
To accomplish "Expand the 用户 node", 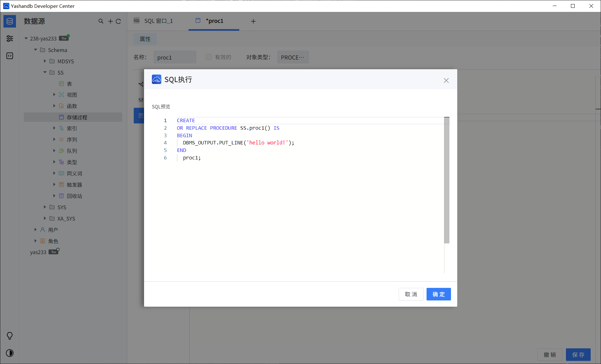I will [35, 230].
